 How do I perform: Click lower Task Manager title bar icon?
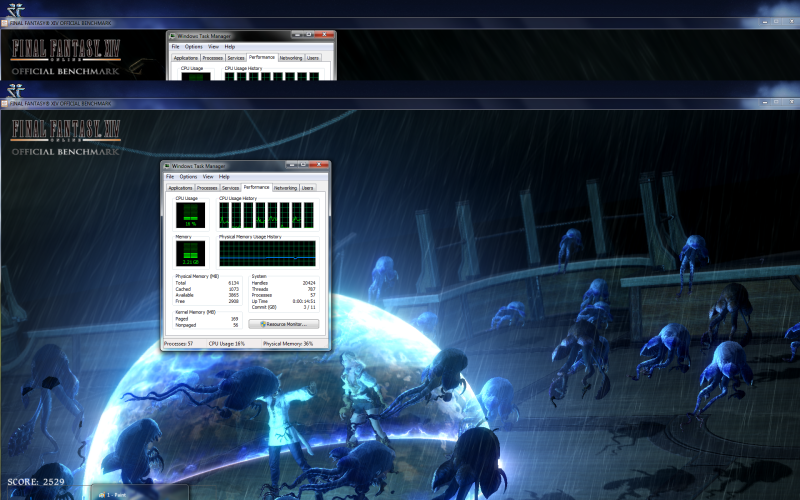pos(166,166)
